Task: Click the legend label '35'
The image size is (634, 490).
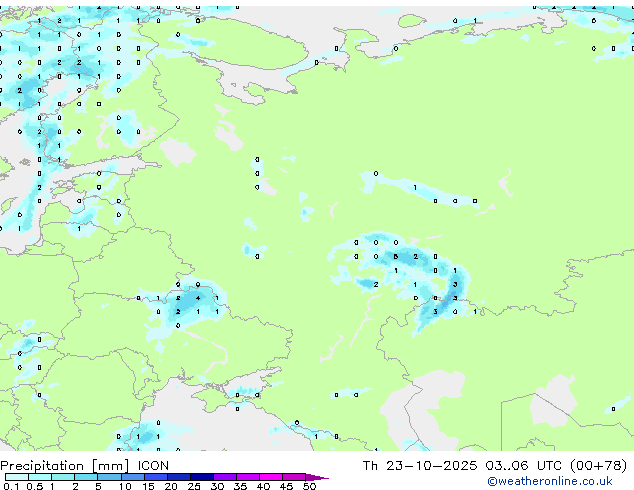Action: pos(240,486)
